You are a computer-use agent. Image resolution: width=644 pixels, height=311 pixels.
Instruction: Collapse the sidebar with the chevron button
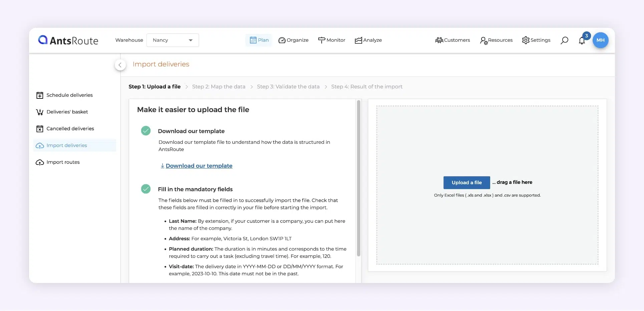[x=120, y=65]
